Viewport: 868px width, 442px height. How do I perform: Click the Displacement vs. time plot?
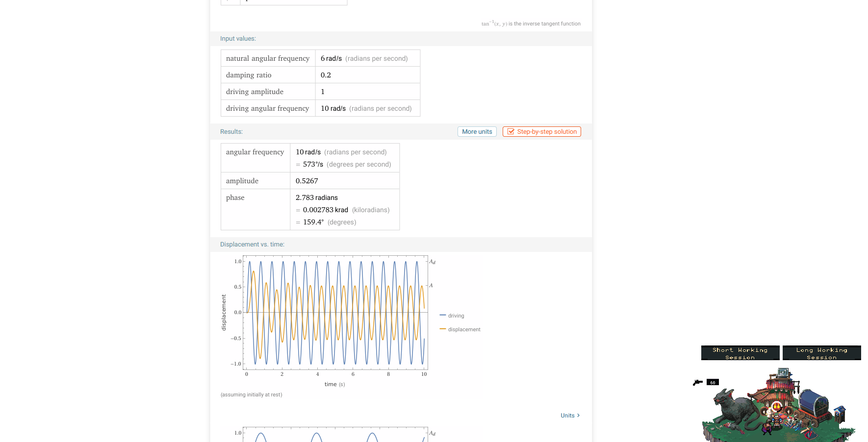tap(335, 313)
